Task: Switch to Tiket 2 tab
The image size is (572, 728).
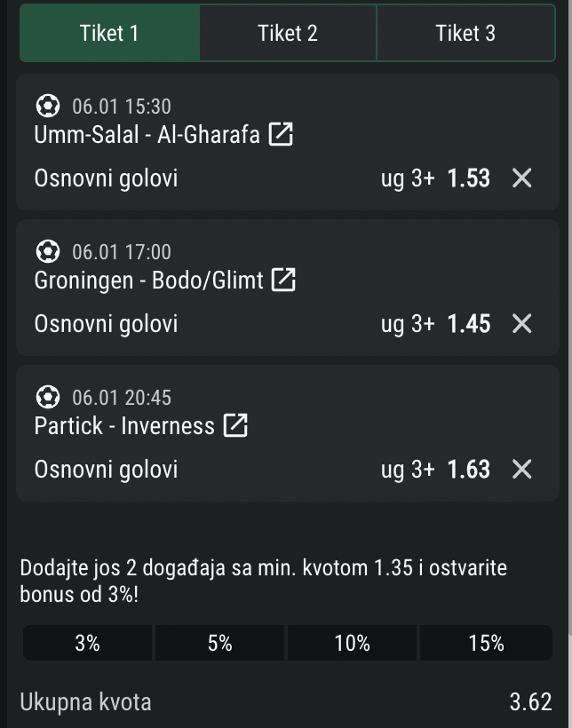Action: (x=288, y=34)
